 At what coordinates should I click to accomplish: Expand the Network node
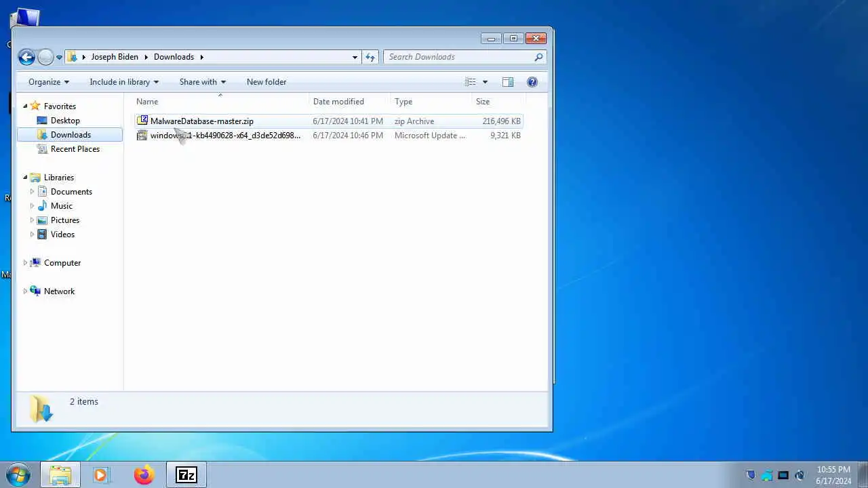click(25, 291)
